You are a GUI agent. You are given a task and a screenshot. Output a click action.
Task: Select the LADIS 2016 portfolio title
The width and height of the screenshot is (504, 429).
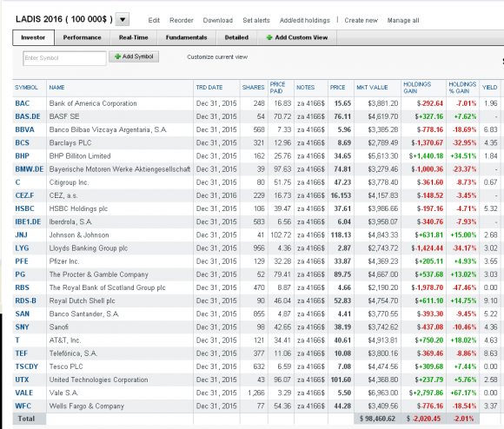click(64, 19)
